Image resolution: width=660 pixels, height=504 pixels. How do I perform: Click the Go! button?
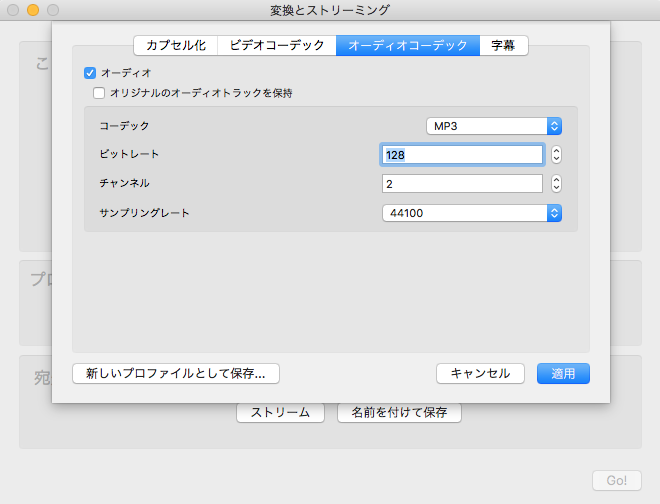coord(616,481)
